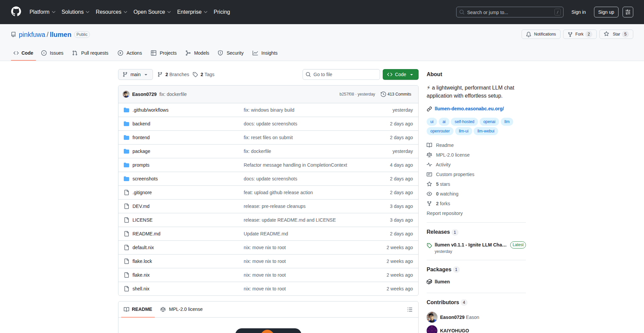Open the appearance settings icon button
Viewport: 644px width, 333px height.
click(628, 12)
